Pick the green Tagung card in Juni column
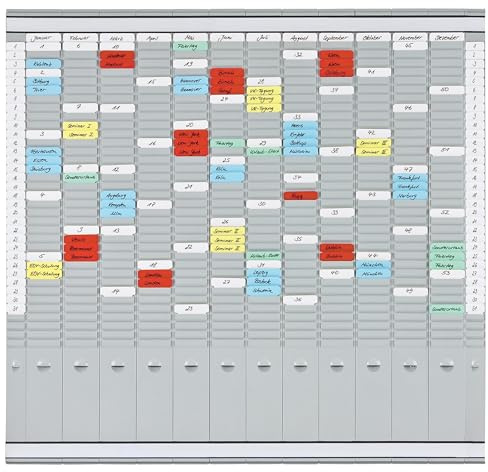This screenshot has width=488, height=472. (x=227, y=143)
